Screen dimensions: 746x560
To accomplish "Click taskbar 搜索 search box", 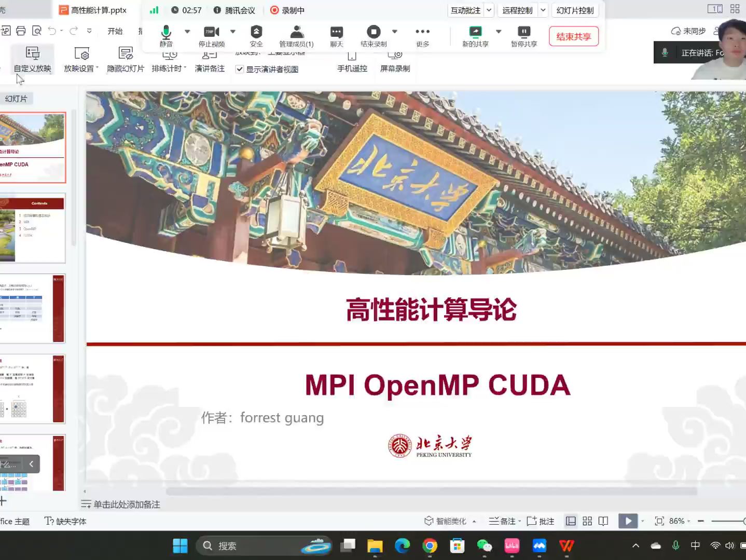I will [264, 546].
